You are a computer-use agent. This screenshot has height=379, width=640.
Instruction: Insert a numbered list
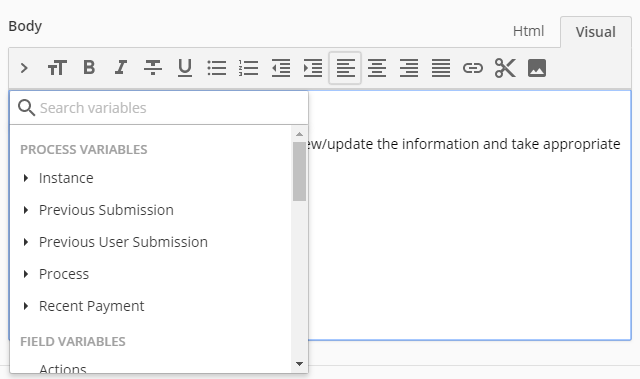(x=249, y=68)
